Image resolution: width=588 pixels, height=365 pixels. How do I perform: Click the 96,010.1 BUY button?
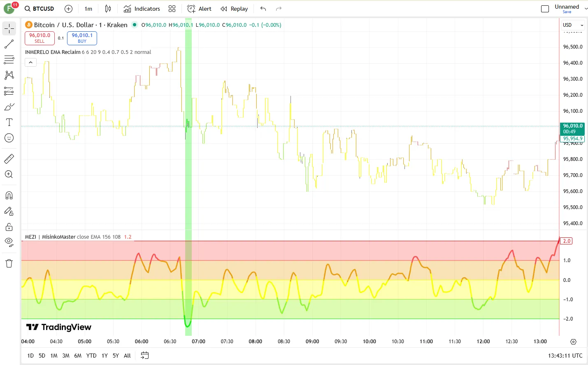(x=82, y=38)
